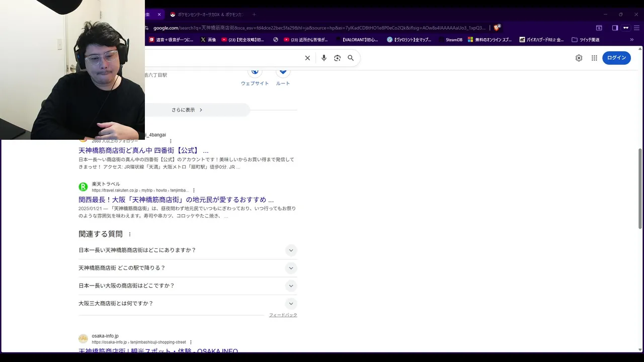Image resolution: width=644 pixels, height=362 pixels.
Task: Click the globe bookmark icon
Action: (x=276, y=40)
